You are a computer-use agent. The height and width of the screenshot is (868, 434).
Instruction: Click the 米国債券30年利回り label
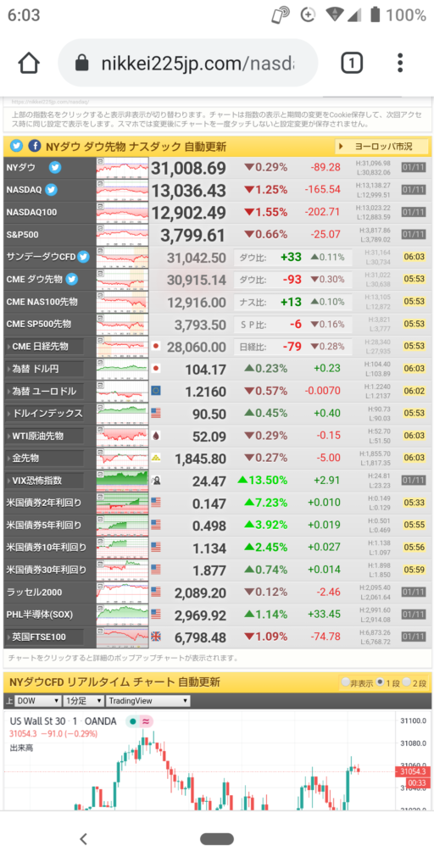click(47, 570)
